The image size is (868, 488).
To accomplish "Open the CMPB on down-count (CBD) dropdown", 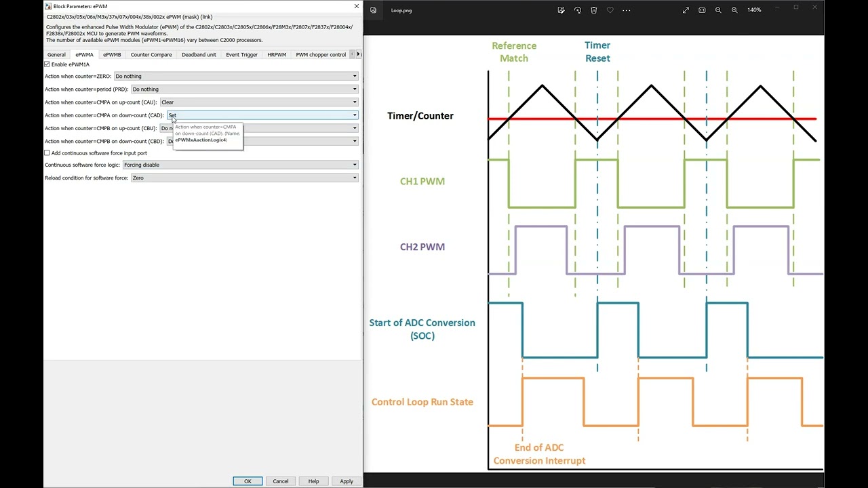I will click(x=262, y=141).
